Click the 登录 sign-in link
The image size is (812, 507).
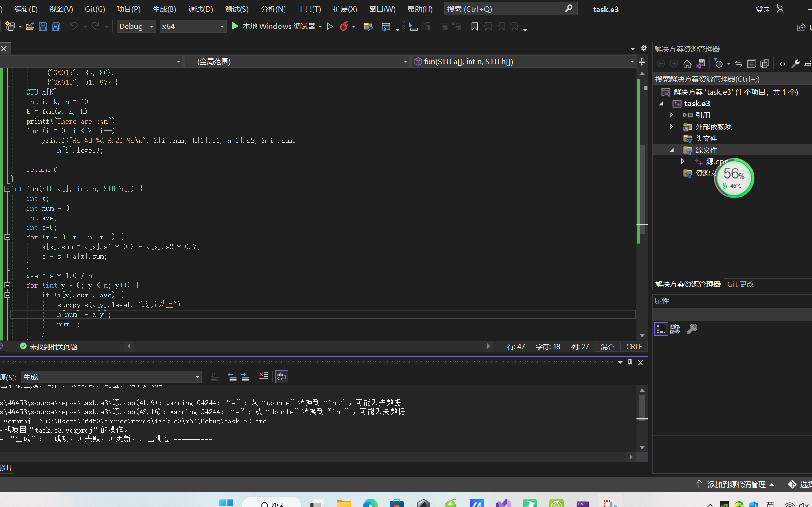(x=763, y=9)
